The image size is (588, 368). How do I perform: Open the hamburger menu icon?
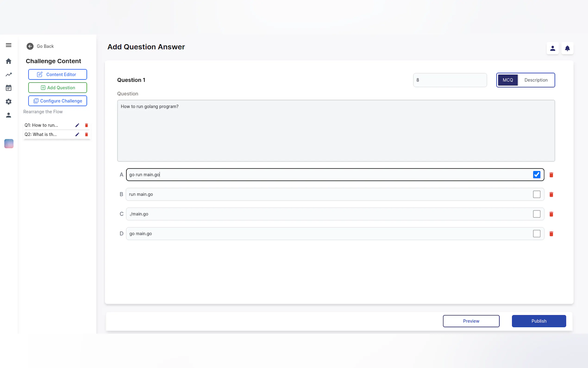click(9, 45)
